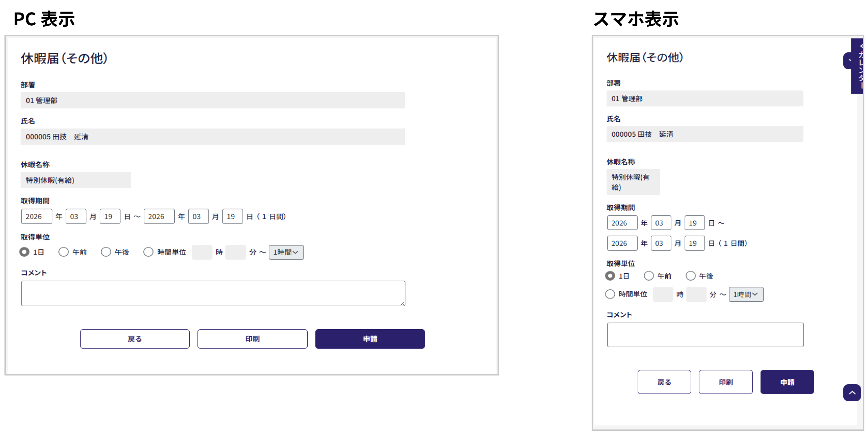Select 午前 radio in smartphone view

(649, 276)
